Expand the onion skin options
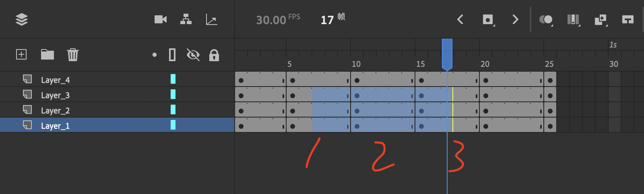 pyautogui.click(x=546, y=20)
